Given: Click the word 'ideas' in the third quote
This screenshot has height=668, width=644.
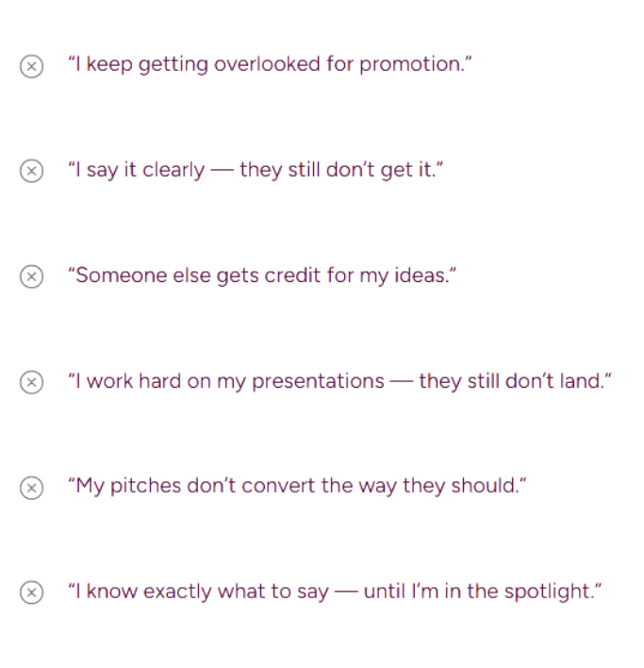Looking at the screenshot, I should pos(421,276).
